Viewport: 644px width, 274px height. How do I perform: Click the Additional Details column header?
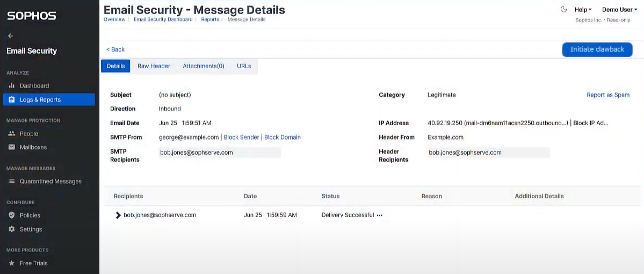tap(539, 196)
